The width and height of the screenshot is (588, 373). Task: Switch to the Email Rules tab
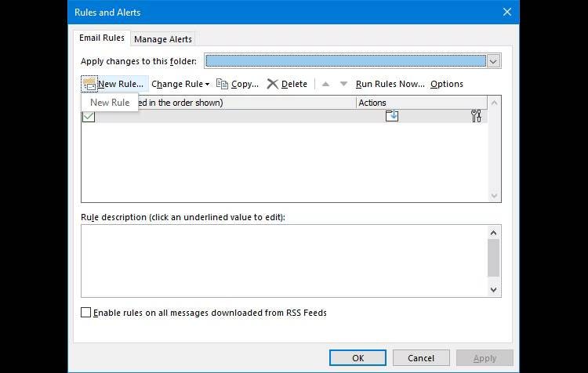click(x=102, y=38)
